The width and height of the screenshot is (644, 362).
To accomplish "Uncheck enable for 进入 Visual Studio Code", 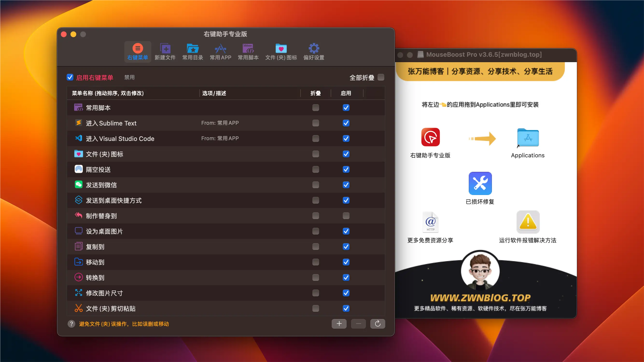I will point(346,139).
